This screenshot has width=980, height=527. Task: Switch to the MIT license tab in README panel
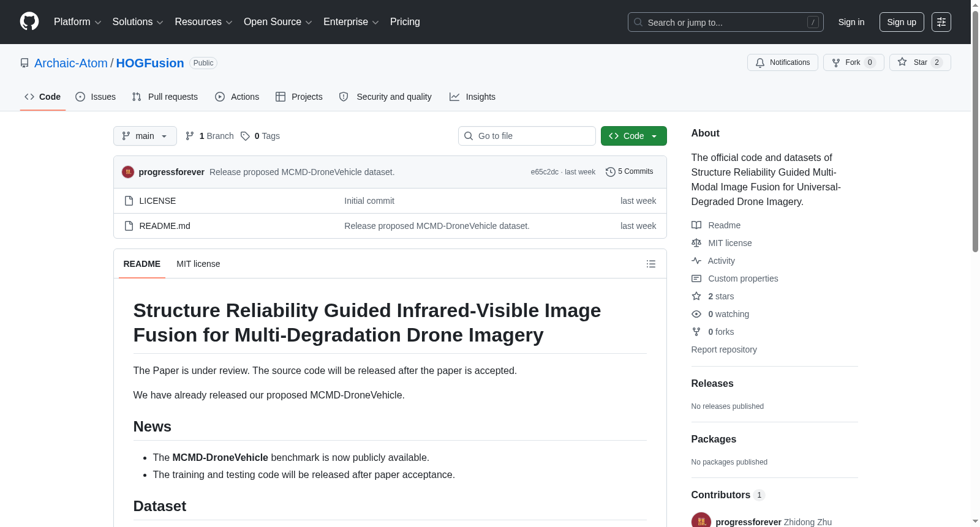[198, 264]
